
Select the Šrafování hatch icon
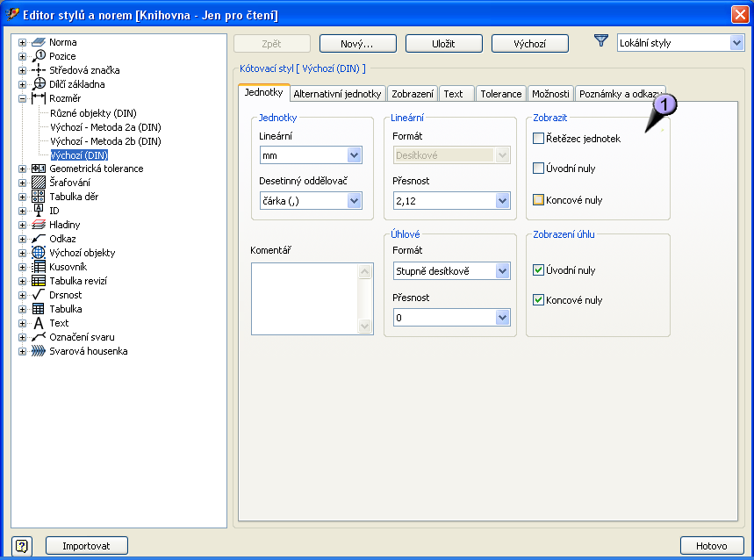38,183
